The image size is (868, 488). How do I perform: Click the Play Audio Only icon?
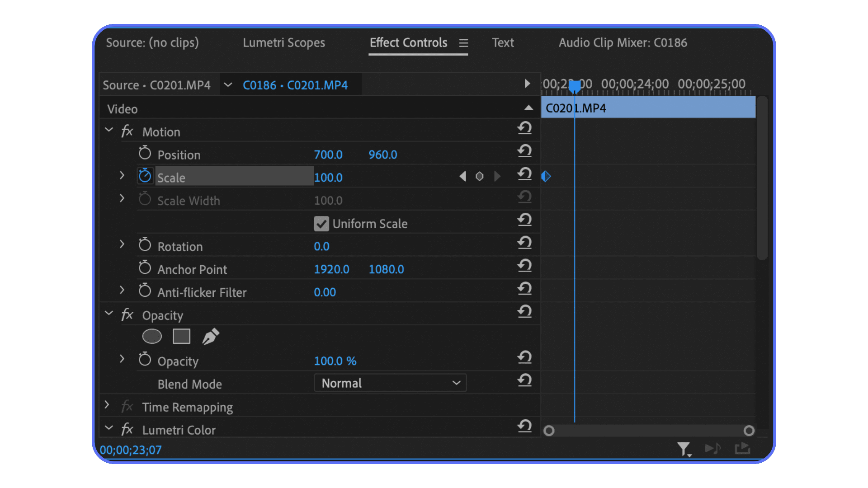point(713,449)
